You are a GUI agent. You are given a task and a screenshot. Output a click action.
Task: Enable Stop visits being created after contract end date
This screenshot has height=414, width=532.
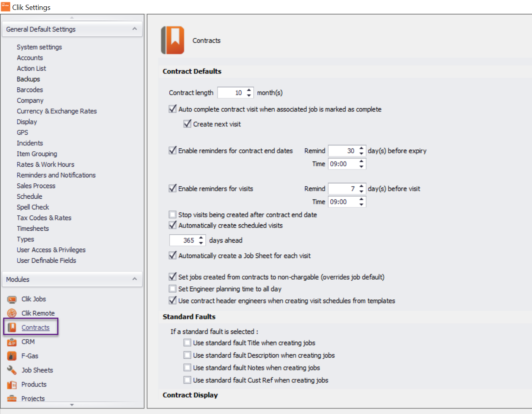coord(172,214)
